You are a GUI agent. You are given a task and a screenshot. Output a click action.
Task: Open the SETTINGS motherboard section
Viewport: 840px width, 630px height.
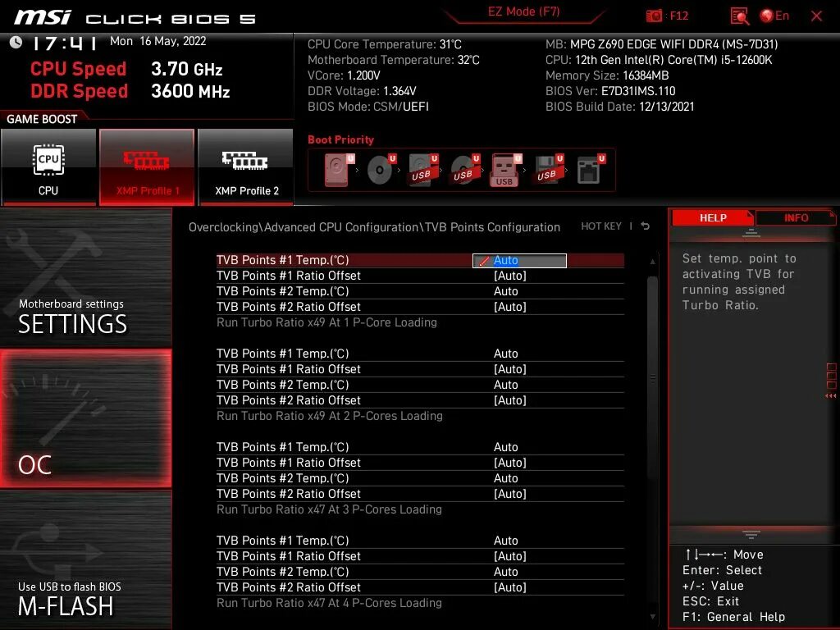(85, 278)
